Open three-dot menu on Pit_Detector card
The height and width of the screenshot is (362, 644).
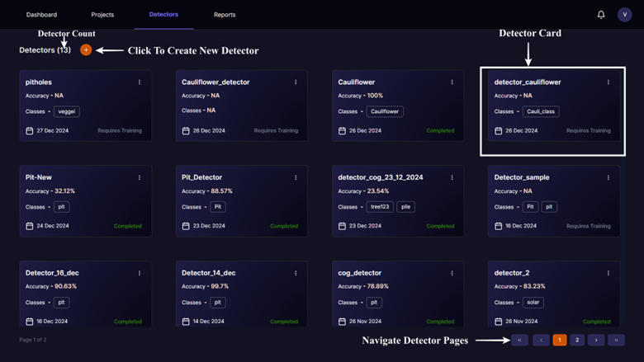click(x=296, y=177)
